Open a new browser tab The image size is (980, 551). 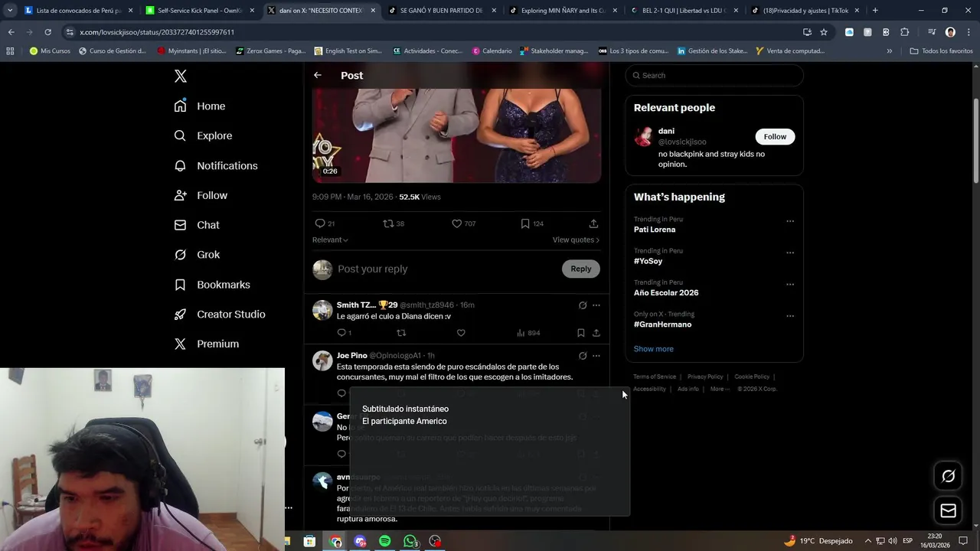(875, 11)
